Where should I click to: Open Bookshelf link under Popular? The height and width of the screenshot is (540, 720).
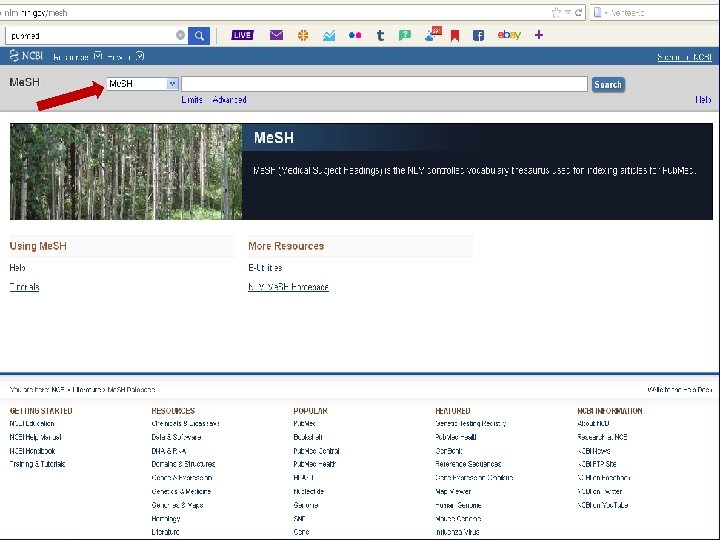pyautogui.click(x=308, y=437)
